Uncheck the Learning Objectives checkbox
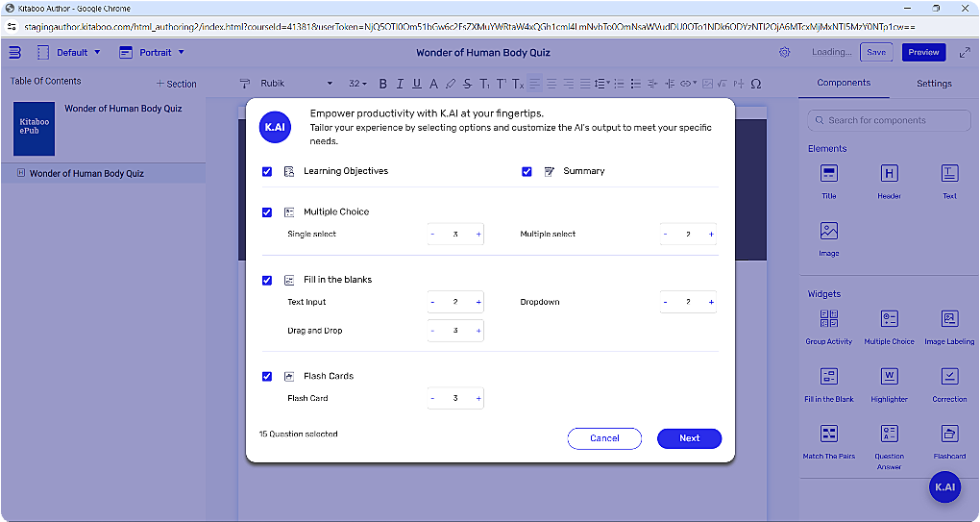Viewport: 980px width, 522px height. point(267,171)
